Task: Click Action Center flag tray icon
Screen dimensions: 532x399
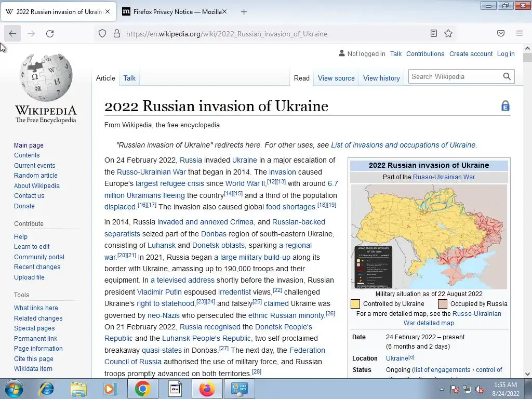Action: coord(455,389)
